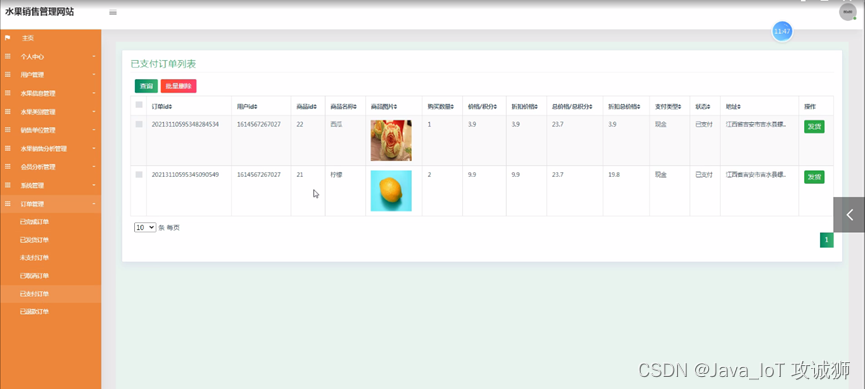Screen dimensions: 865x389
Task: Open 已支付订单 in the sidebar submenu
Action: coord(34,294)
